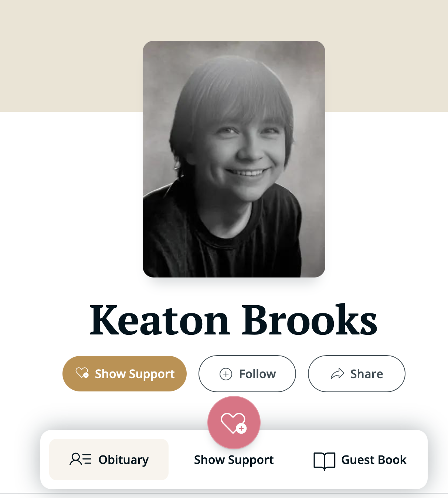
Task: Select the Show Support tab label in bottom bar
Action: pyautogui.click(x=234, y=460)
